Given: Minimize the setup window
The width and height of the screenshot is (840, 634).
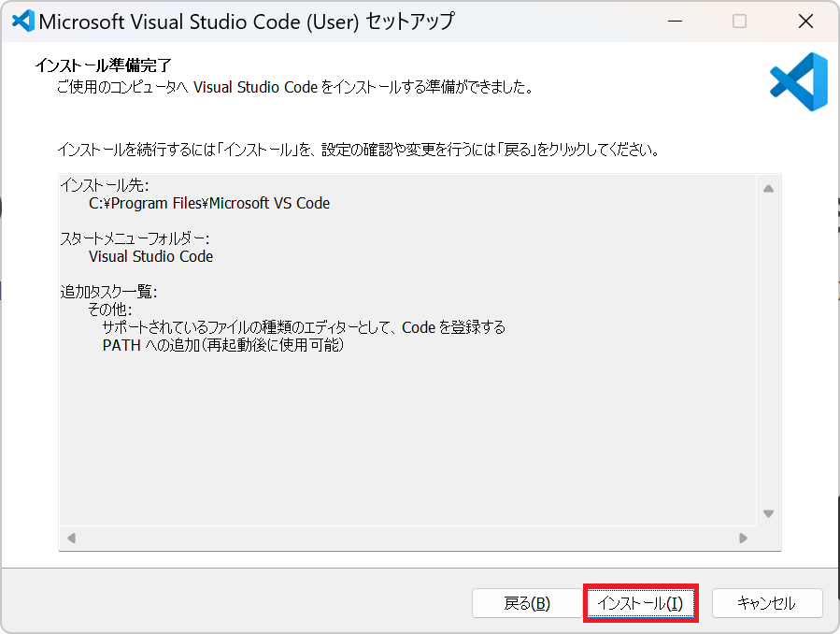Looking at the screenshot, I should tap(673, 22).
